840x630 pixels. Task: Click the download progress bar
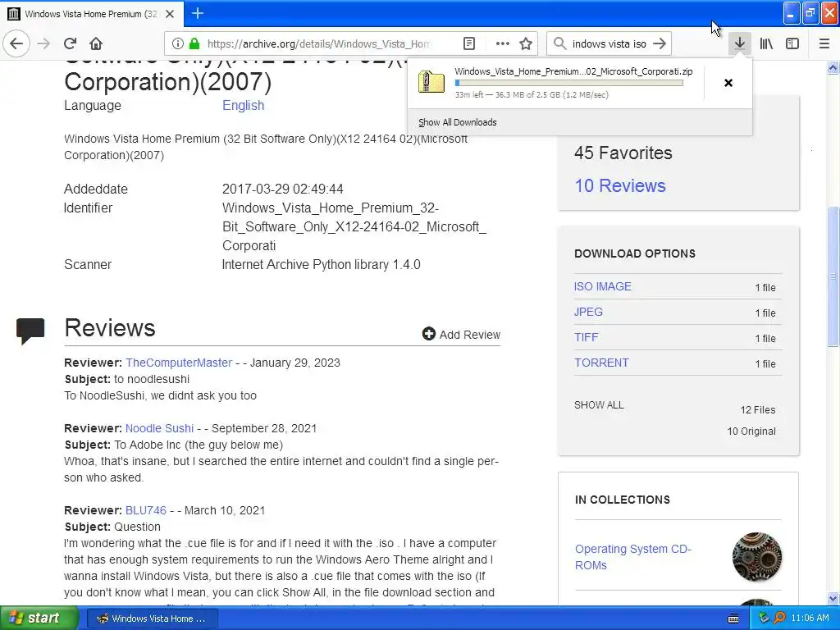click(569, 83)
